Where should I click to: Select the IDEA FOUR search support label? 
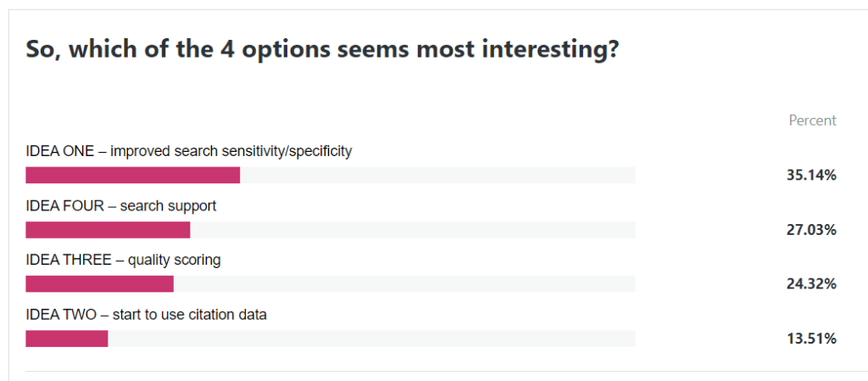coord(120,206)
